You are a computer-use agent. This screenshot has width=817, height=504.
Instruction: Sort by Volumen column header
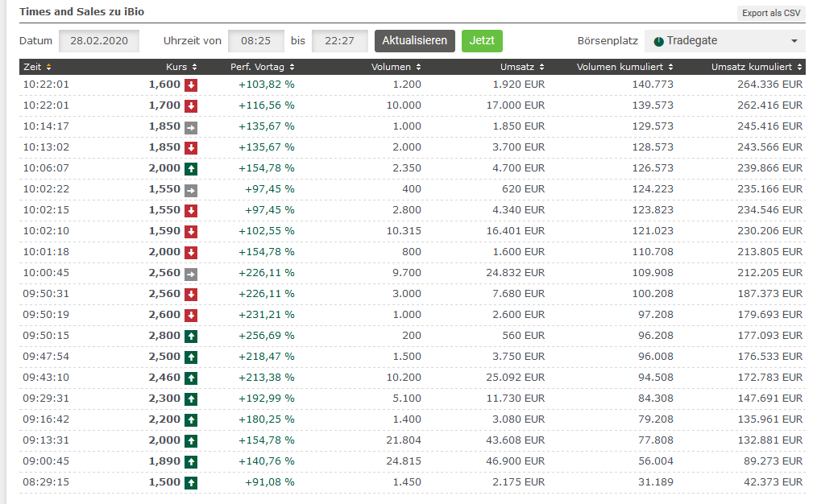click(x=396, y=67)
